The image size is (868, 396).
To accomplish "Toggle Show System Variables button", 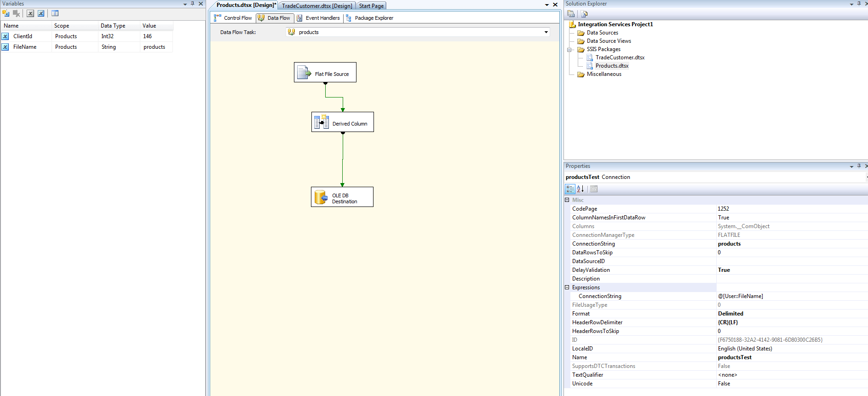I will (x=30, y=13).
